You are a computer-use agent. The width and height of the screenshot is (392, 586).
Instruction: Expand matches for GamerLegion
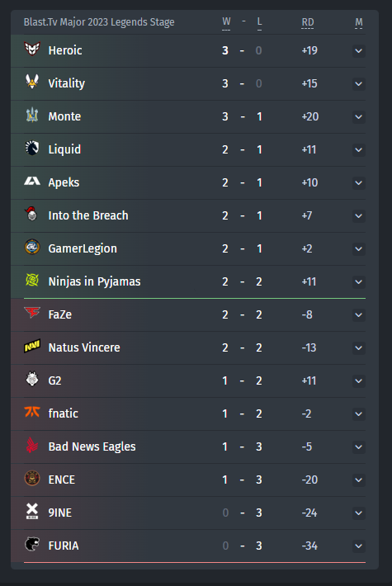click(x=359, y=249)
